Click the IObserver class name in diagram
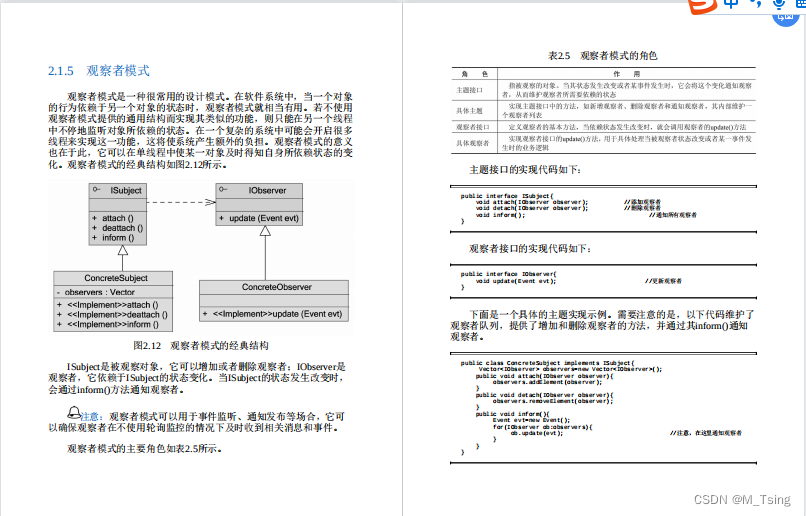This screenshot has height=516, width=806. coord(267,190)
